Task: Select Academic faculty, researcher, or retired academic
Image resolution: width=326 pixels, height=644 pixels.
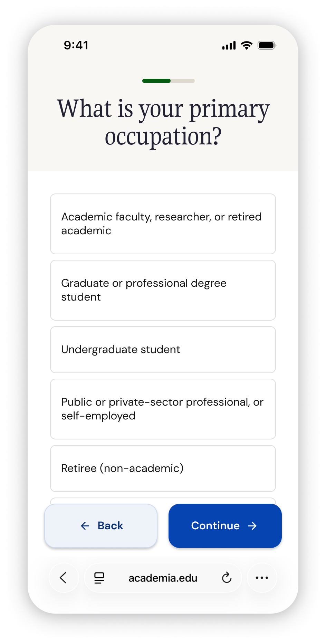Action: 163,224
